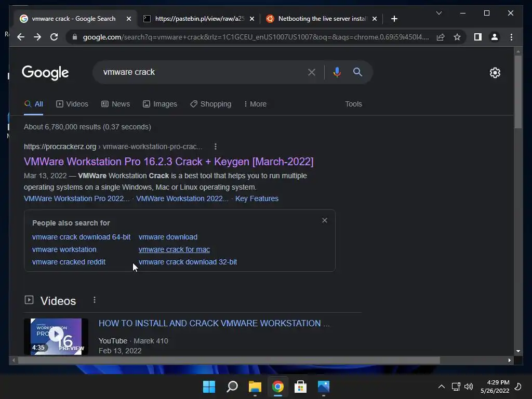Switch to Images results

click(160, 104)
